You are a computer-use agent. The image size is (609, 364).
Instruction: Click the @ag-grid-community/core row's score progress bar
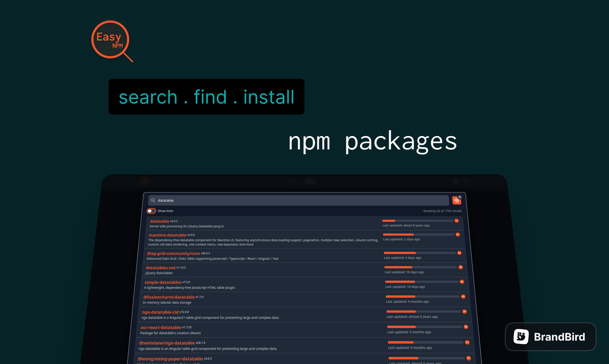tap(420, 253)
